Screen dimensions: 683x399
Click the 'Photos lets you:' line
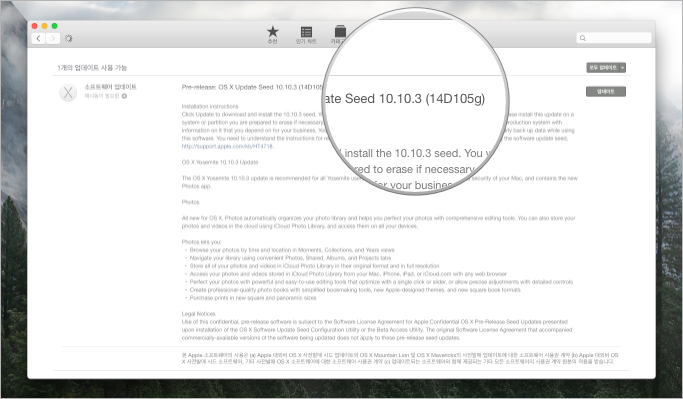click(x=201, y=242)
